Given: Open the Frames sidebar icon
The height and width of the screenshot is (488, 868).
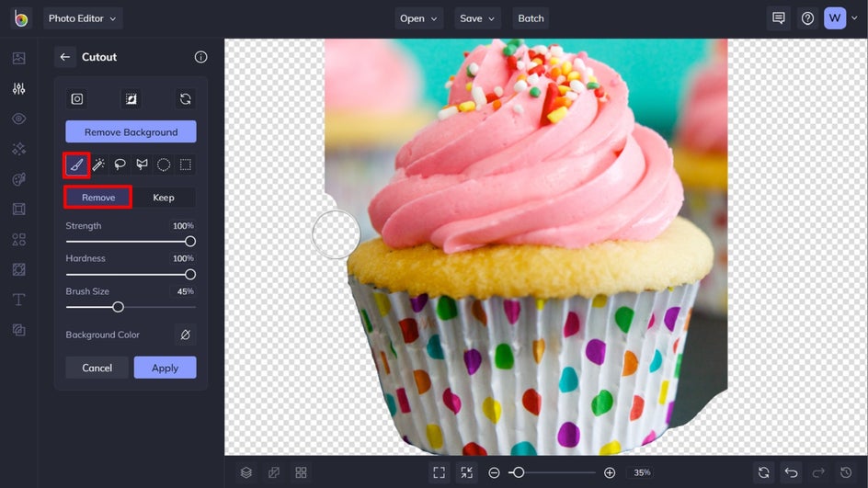Looking at the screenshot, I should (x=18, y=210).
